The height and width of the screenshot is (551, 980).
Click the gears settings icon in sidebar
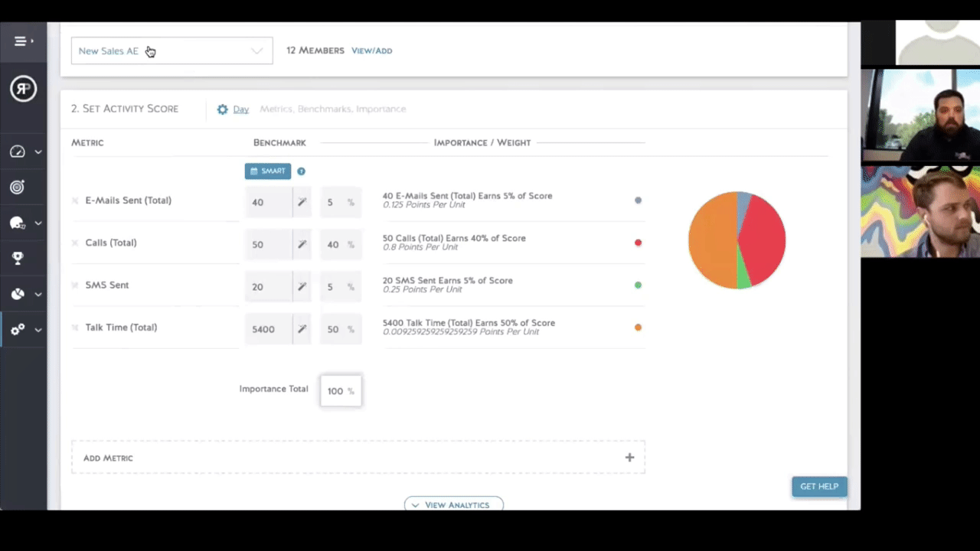[17, 329]
